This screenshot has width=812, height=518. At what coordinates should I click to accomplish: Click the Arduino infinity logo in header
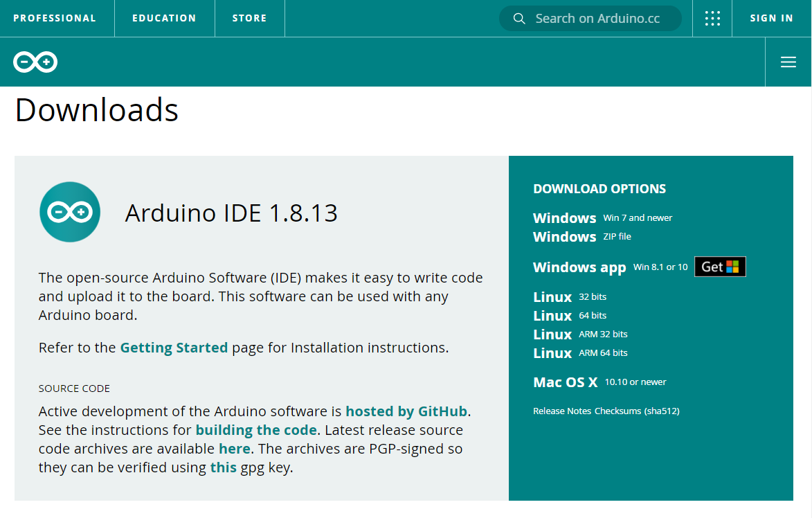pos(35,62)
